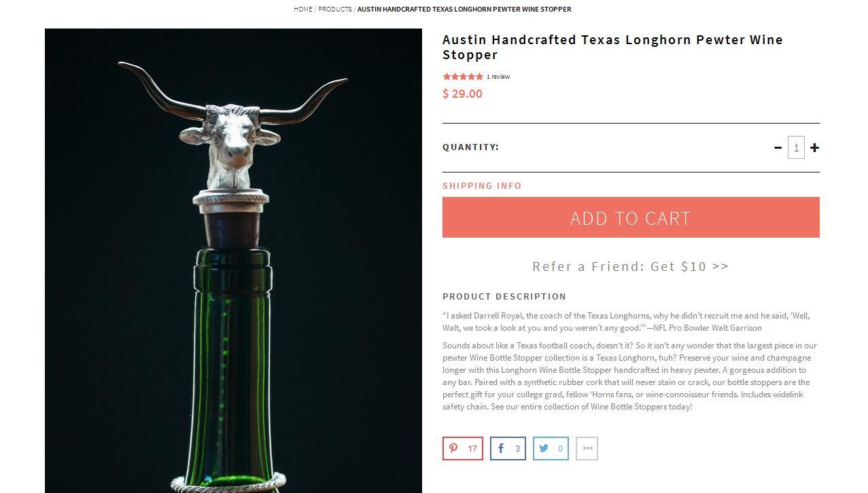Open more sharing options ellipsis button
The image size is (868, 493).
(587, 448)
